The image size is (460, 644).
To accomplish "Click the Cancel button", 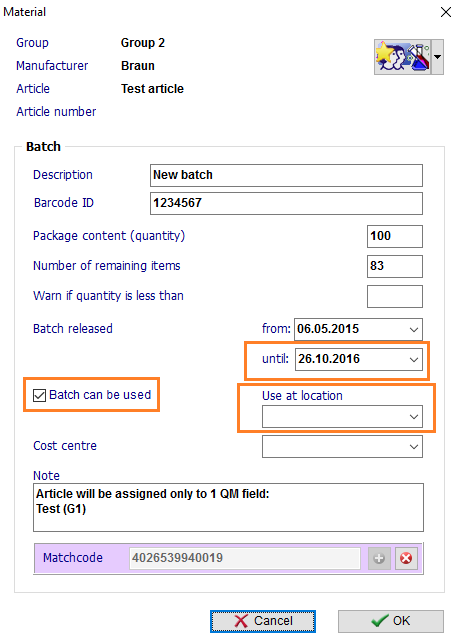I will [x=263, y=621].
